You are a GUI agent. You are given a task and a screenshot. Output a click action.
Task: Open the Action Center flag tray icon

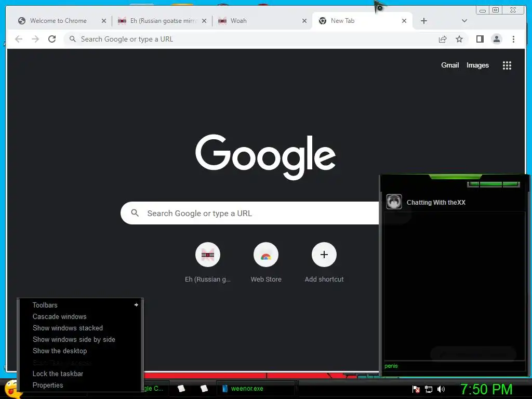[416, 389]
